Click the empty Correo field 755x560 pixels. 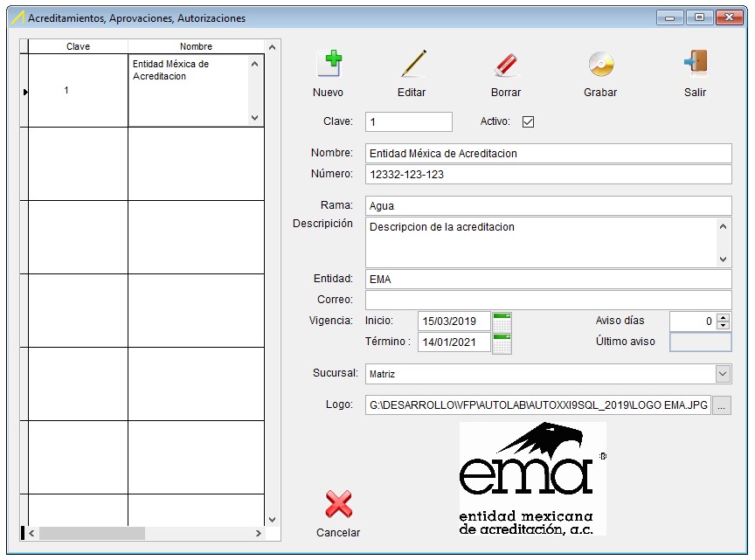pos(549,300)
